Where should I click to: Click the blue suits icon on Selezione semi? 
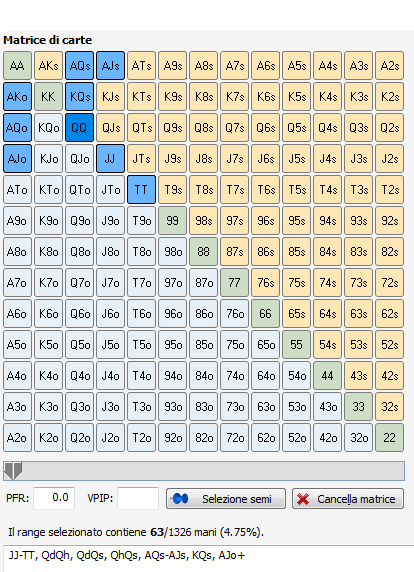pos(181,498)
